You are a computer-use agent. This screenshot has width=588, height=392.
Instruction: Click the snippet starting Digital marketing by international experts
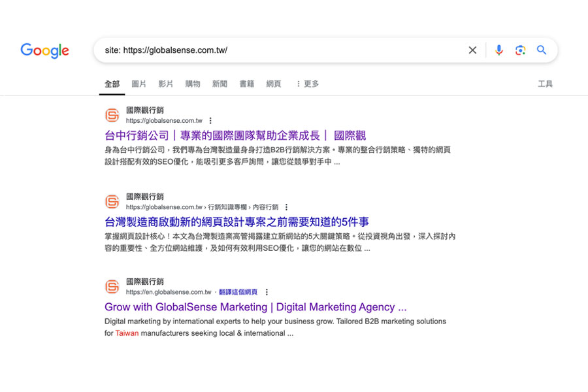(x=275, y=327)
